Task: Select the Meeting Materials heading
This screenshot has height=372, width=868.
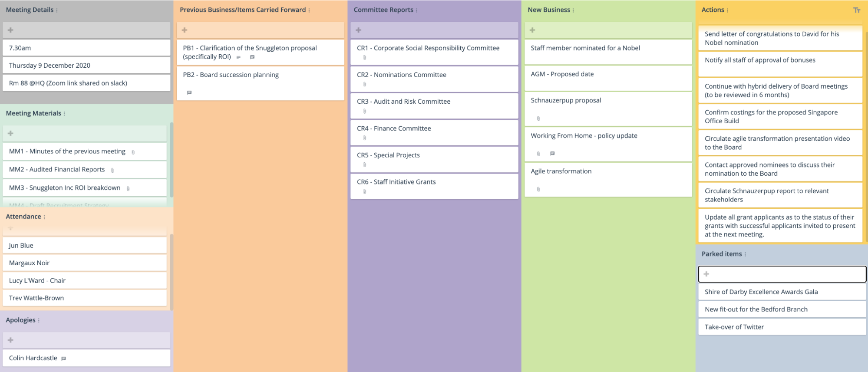Action: (x=33, y=113)
